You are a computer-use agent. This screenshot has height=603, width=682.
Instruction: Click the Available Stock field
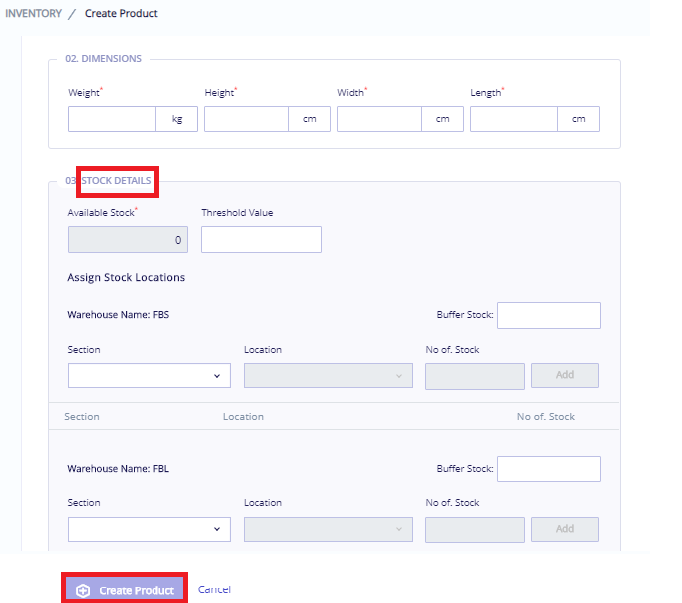pos(128,239)
